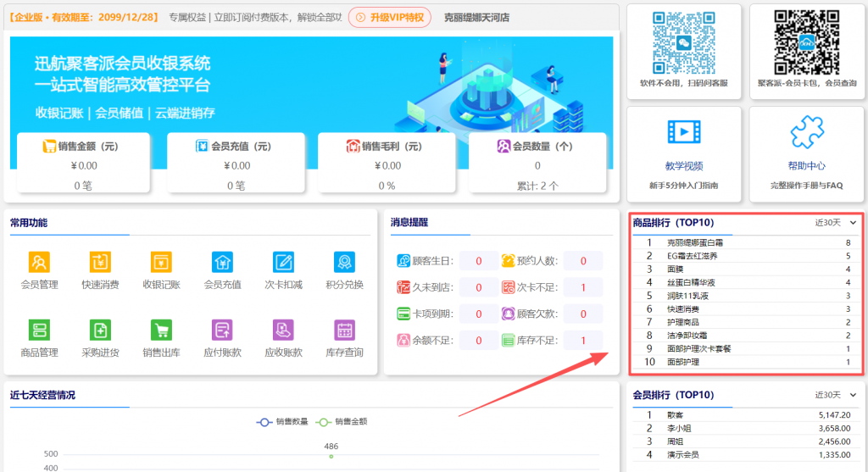Open the 帮助中心 help center tile

[x=806, y=153]
